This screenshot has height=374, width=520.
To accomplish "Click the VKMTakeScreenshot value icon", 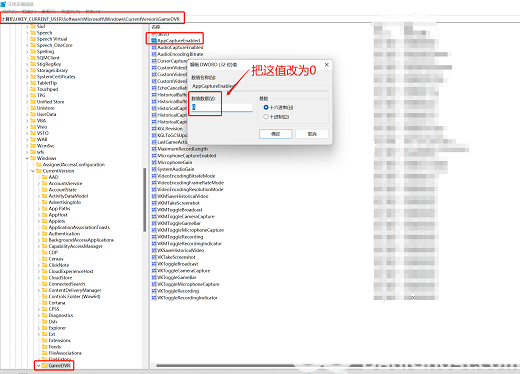I will tap(154, 203).
